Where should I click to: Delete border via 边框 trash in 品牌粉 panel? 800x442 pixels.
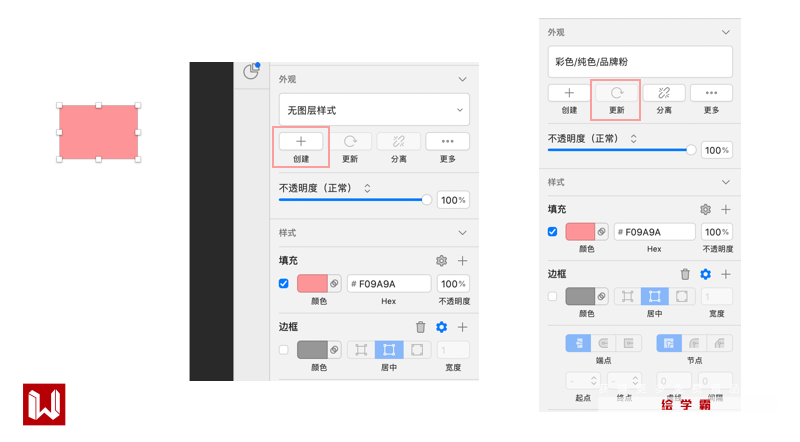[685, 275]
